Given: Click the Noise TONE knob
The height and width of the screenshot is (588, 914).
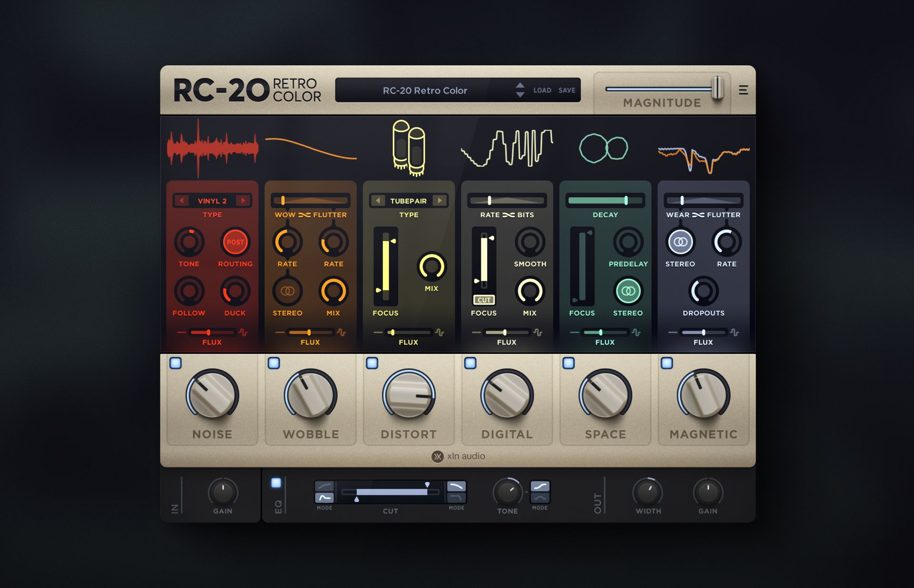Looking at the screenshot, I should click(x=189, y=242).
